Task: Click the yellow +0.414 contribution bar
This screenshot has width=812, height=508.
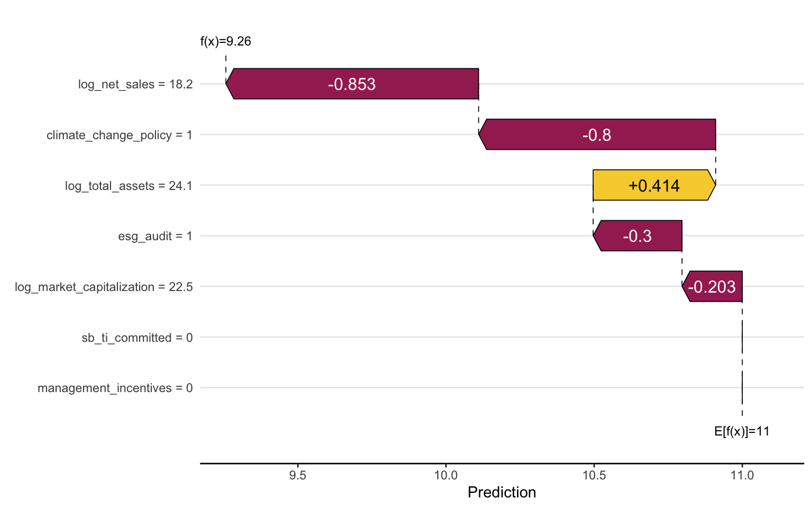Action: tap(654, 186)
